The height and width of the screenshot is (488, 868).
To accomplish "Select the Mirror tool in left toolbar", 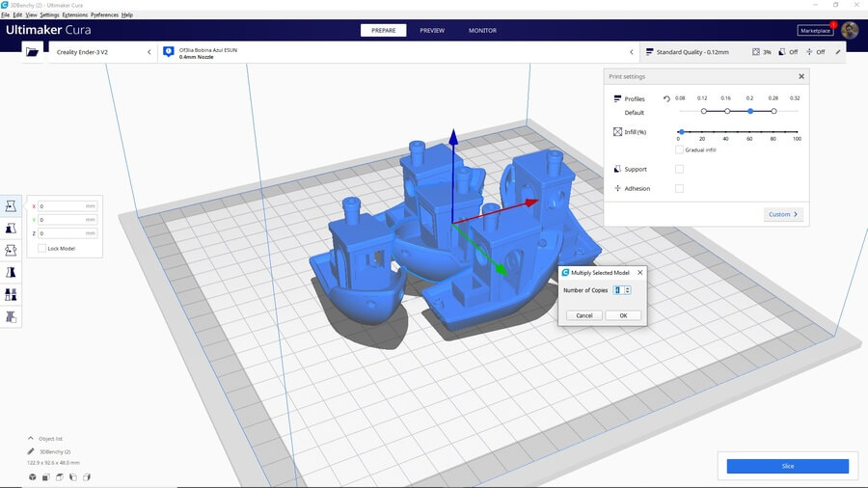I will [x=11, y=272].
